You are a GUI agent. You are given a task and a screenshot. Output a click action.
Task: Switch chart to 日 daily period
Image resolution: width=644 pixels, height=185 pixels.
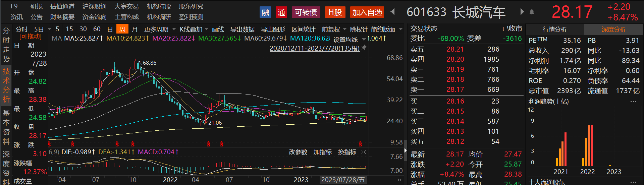[110, 29]
